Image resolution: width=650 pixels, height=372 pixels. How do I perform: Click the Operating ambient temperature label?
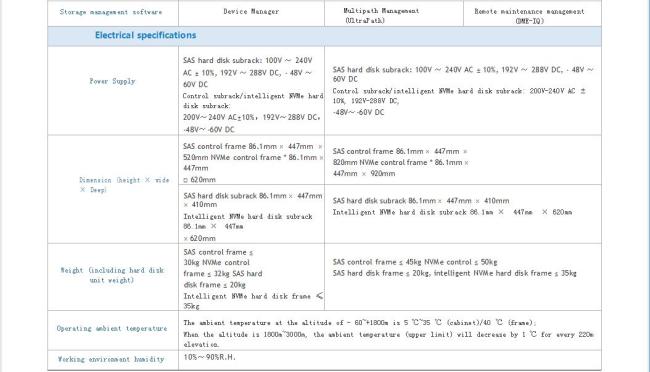tap(112, 328)
